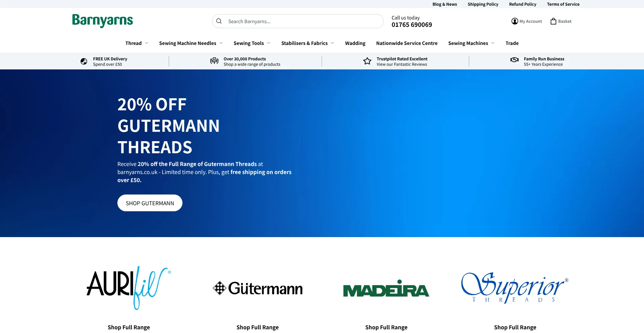This screenshot has height=333, width=644.
Task: Open the Stabilisers & Fabrics menu
Action: [x=305, y=43]
